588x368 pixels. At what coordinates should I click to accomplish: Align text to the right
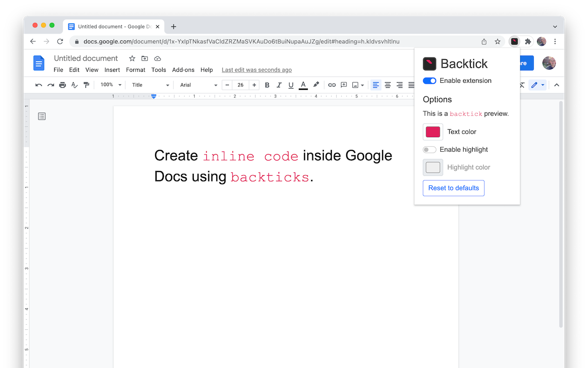(400, 85)
